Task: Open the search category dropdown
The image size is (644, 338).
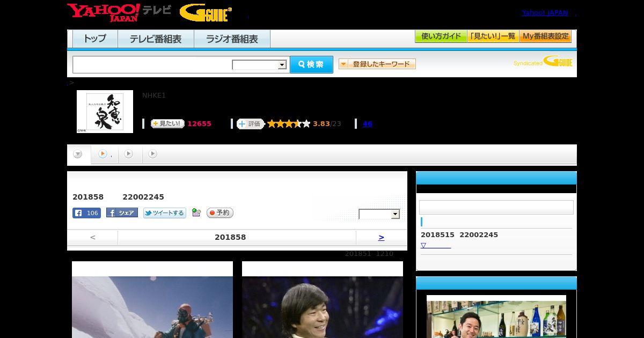Action: pyautogui.click(x=260, y=65)
